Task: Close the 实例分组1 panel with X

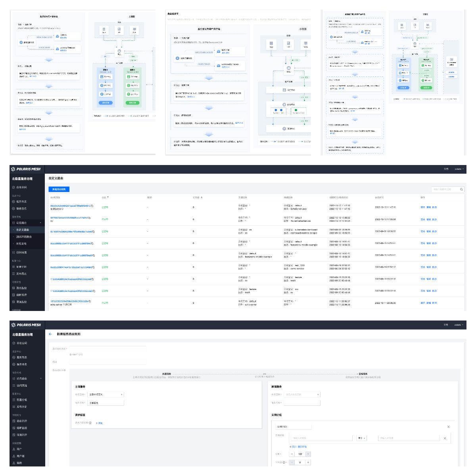Action: pyautogui.click(x=449, y=427)
